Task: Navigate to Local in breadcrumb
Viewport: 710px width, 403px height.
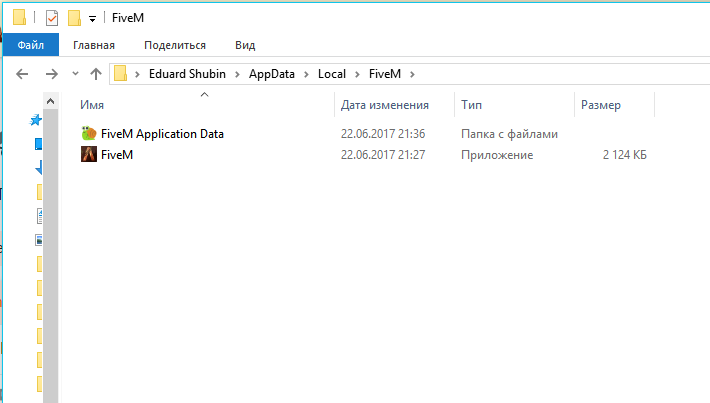Action: 331,74
